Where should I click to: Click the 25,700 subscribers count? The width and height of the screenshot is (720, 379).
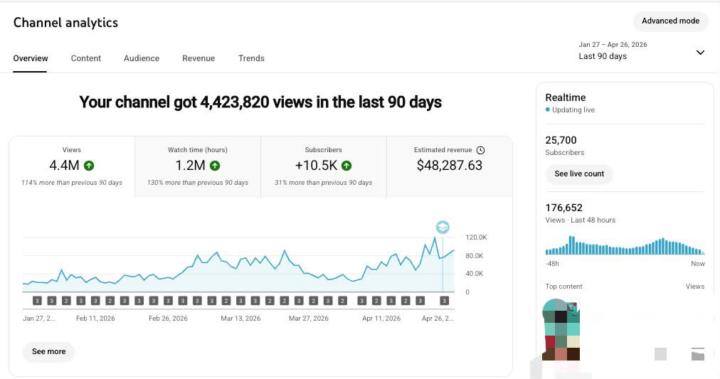coord(561,140)
